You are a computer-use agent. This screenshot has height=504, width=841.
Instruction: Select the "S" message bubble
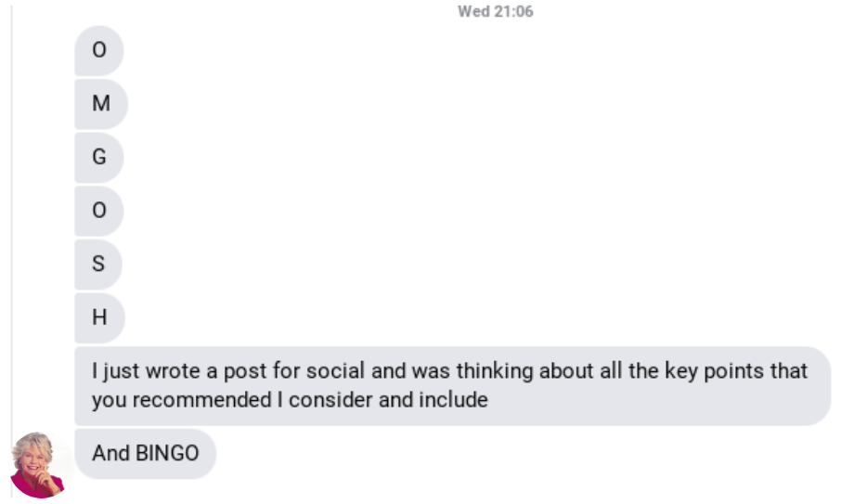[x=98, y=264]
